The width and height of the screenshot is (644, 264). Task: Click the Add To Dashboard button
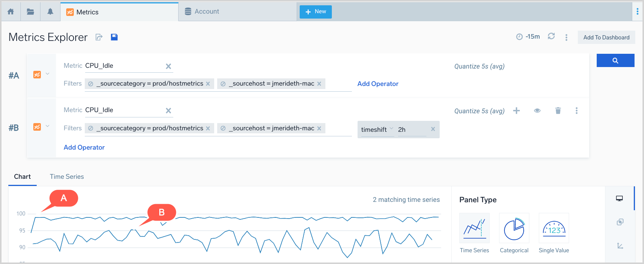606,37
